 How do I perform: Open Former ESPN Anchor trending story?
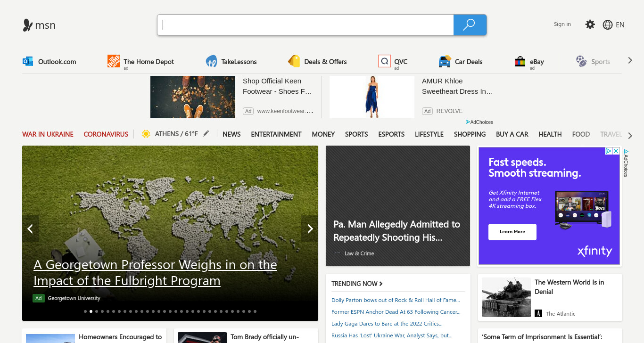(396, 312)
